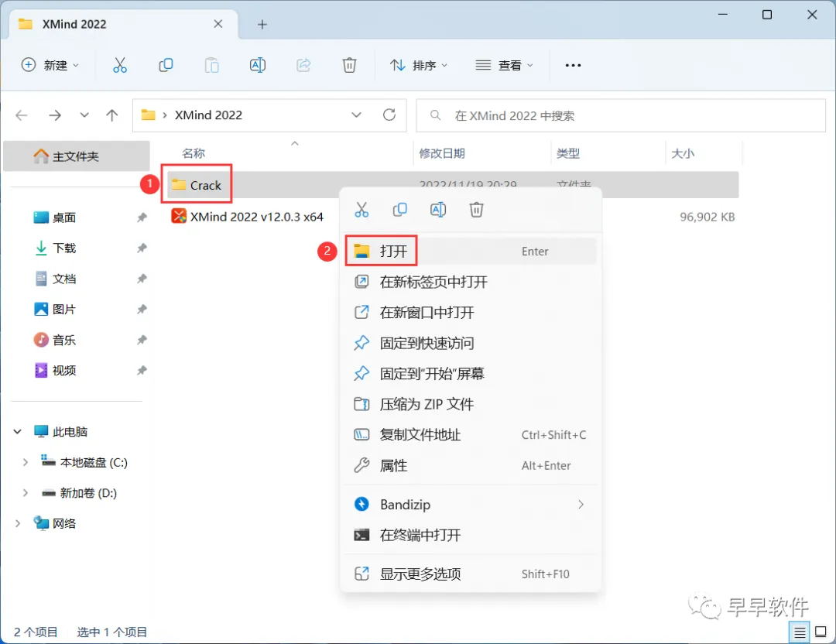Select 固定到"开始"屏幕 menu entry
Viewport: 836px width, 644px height.
471,374
